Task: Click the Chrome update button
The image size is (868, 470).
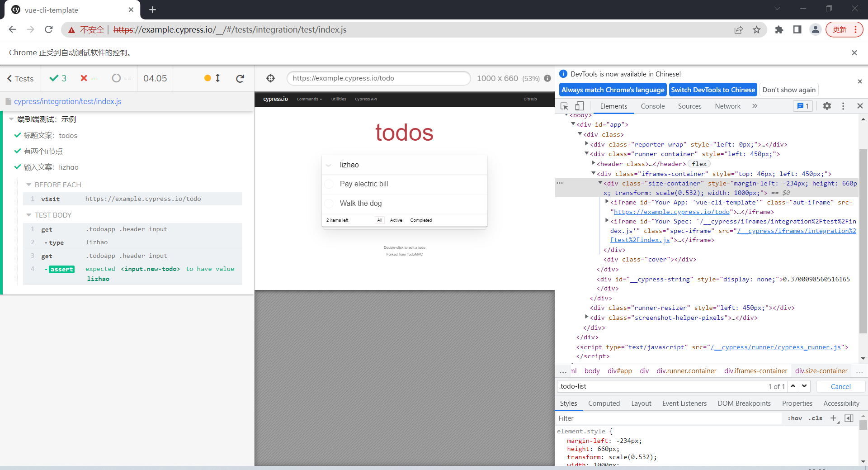Action: [844, 29]
